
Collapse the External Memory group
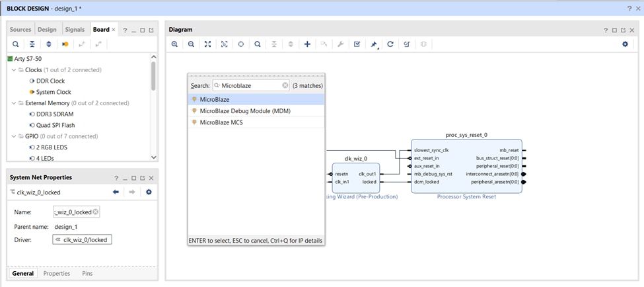[13, 103]
